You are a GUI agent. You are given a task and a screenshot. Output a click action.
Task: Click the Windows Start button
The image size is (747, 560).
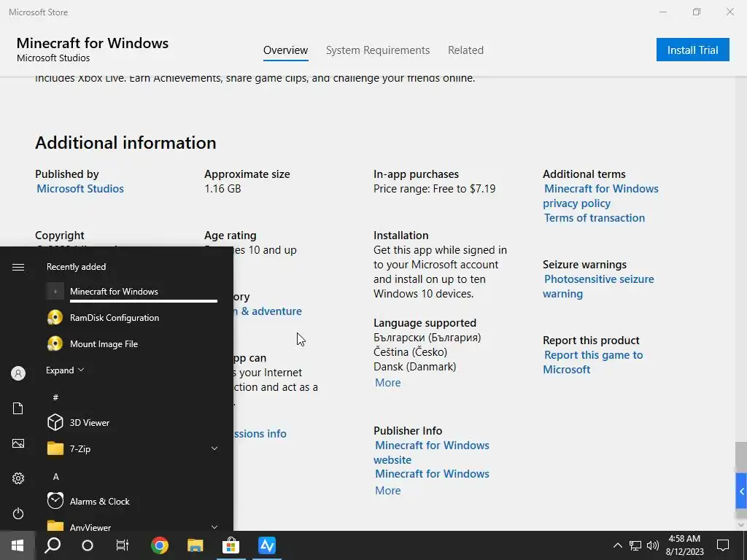(18, 545)
